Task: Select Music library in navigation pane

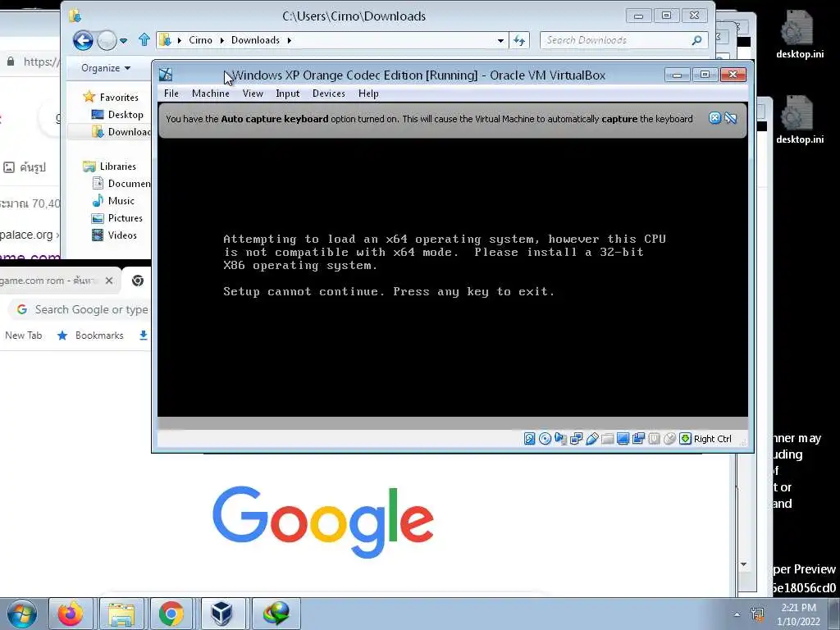Action: pos(113,200)
